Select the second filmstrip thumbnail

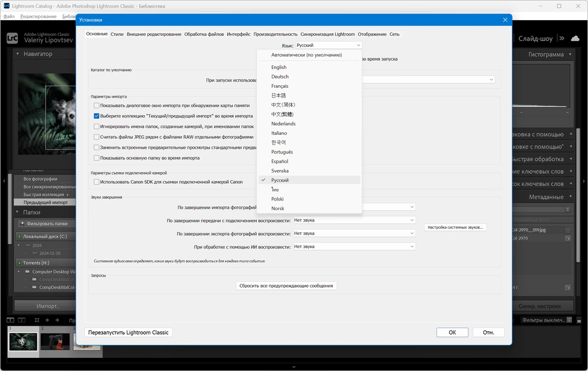[x=55, y=342]
